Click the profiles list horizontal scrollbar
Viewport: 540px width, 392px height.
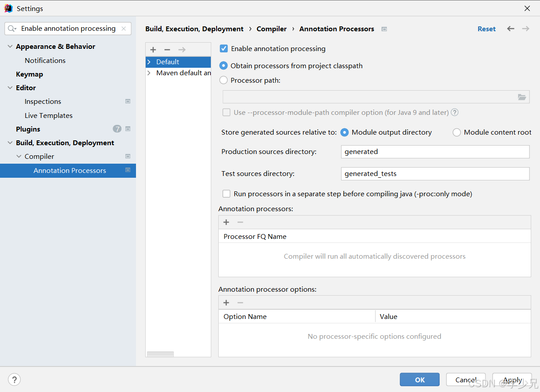point(160,354)
